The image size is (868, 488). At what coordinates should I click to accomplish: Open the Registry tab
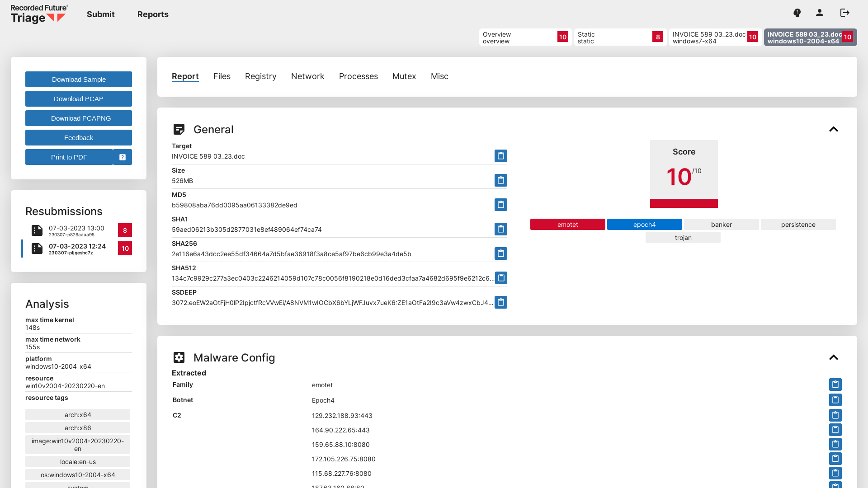pos(261,76)
